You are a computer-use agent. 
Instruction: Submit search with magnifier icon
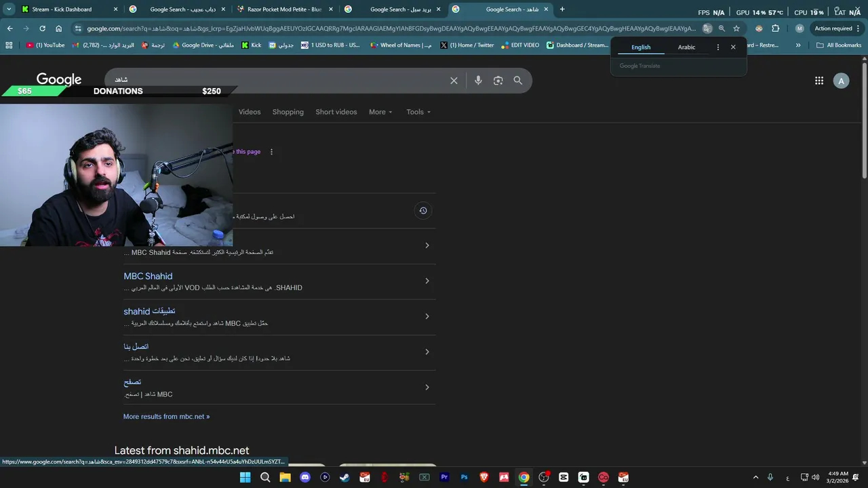[x=518, y=81]
